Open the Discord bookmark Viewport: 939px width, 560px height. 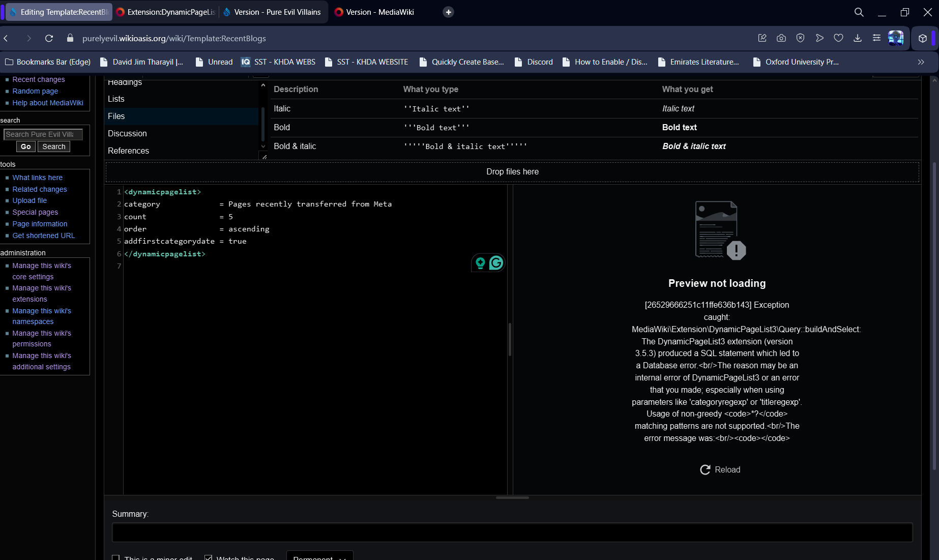coord(534,62)
